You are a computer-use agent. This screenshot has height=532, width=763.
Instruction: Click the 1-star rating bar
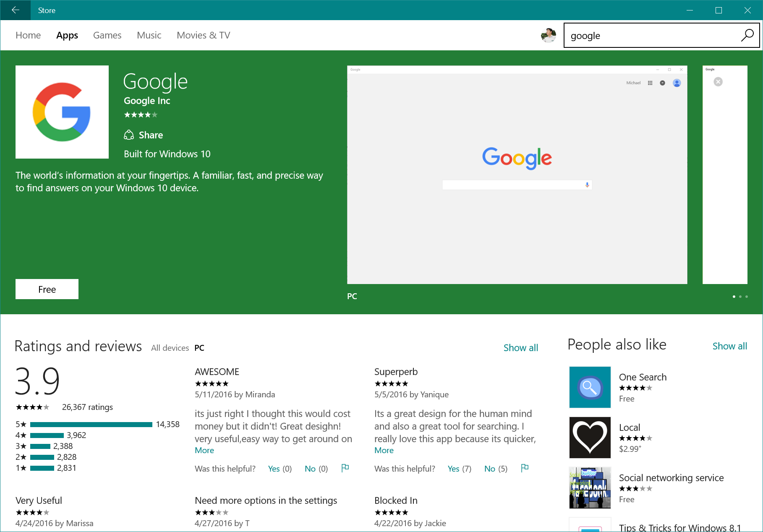point(42,468)
